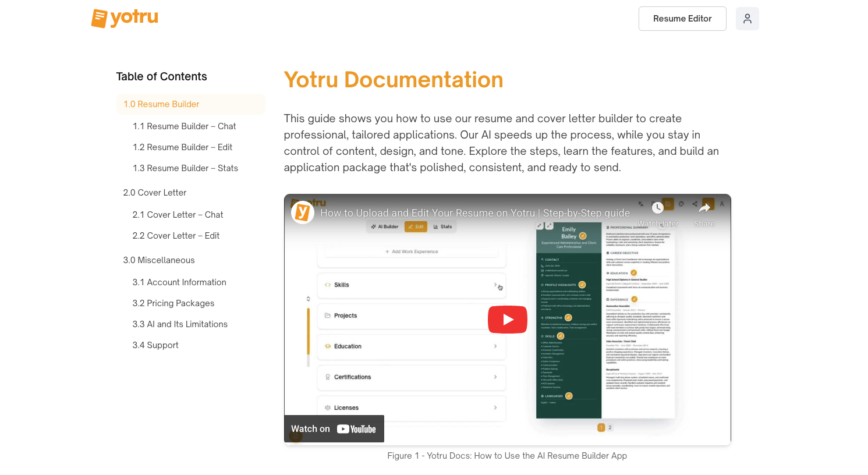Click the Yotru channel avatar on video

click(303, 212)
